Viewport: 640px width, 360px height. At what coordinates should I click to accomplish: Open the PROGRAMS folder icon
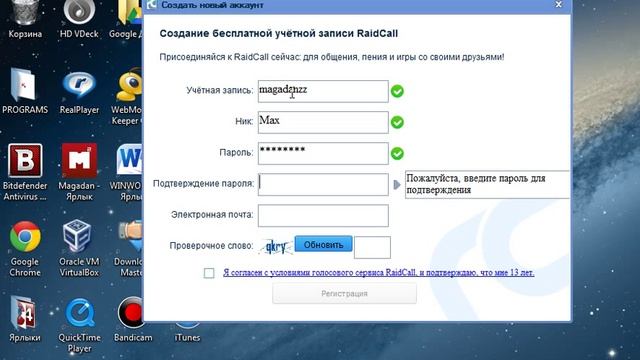(x=25, y=91)
